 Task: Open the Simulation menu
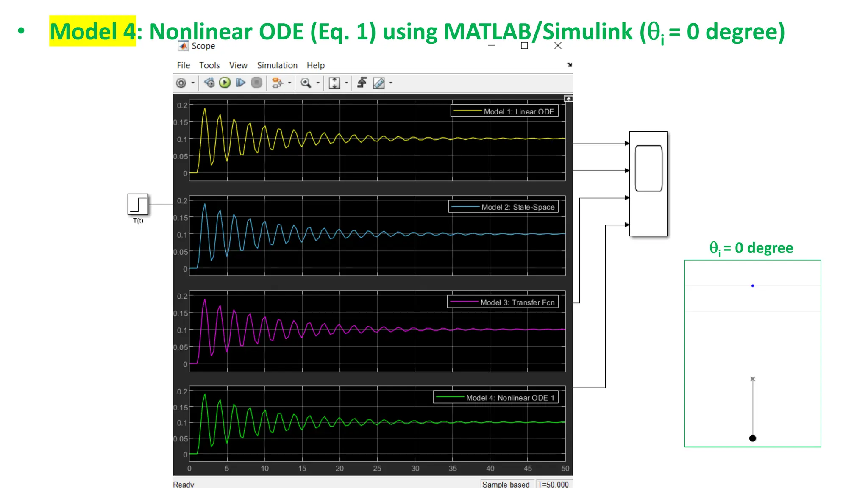[x=277, y=65]
